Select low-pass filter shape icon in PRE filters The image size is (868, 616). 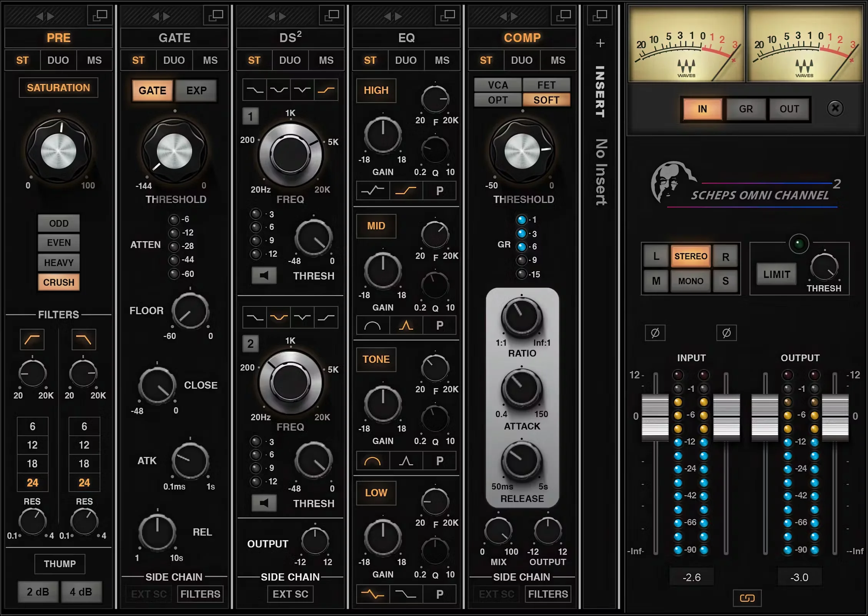click(x=83, y=339)
